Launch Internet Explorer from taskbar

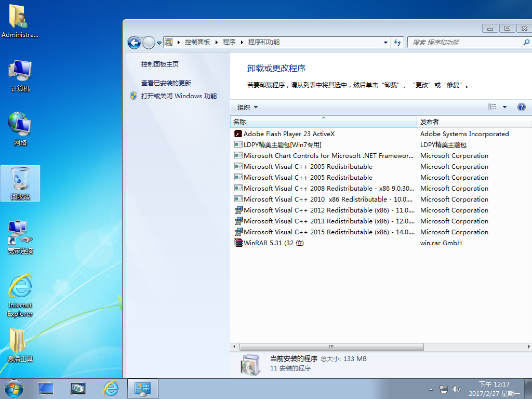pos(111,389)
